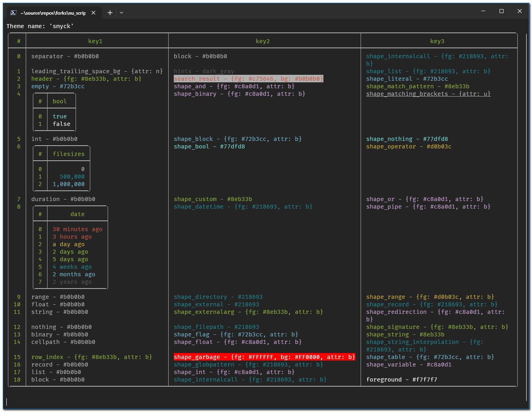Click the cellpath - #b0b0b0 entry
This screenshot has height=412, width=532.
(x=63, y=342)
